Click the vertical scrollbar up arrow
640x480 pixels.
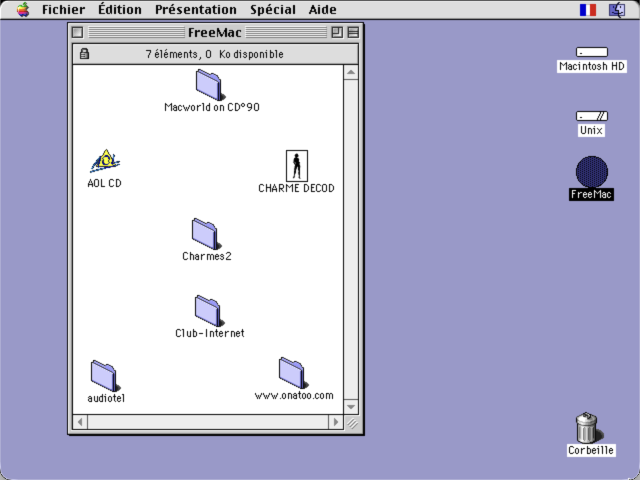point(351,73)
